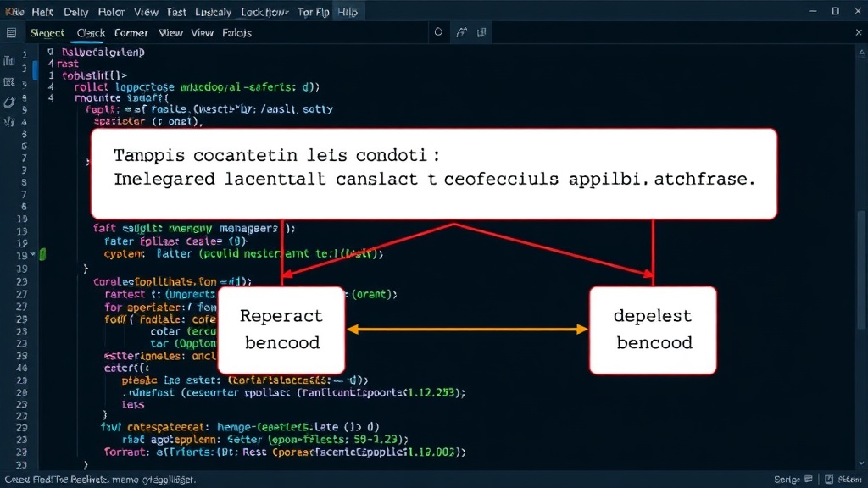Screen dimensions: 868x488
Task: Open the View menu in the top menu bar
Action: click(x=146, y=12)
